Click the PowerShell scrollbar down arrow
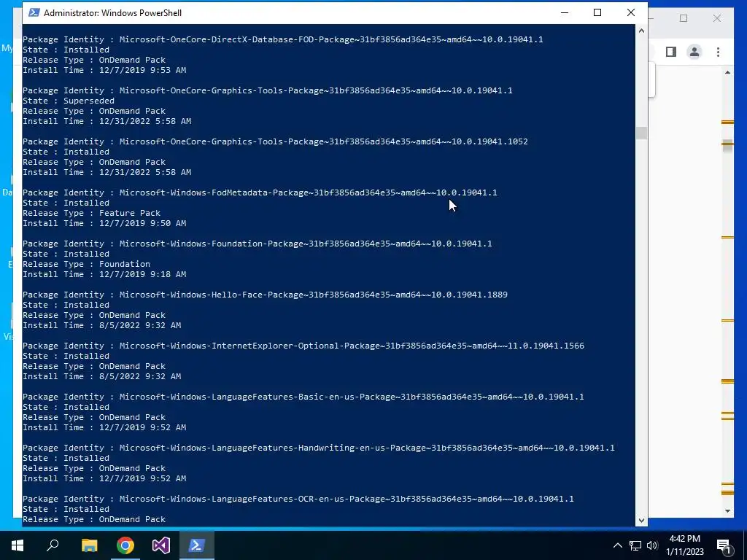 point(641,520)
